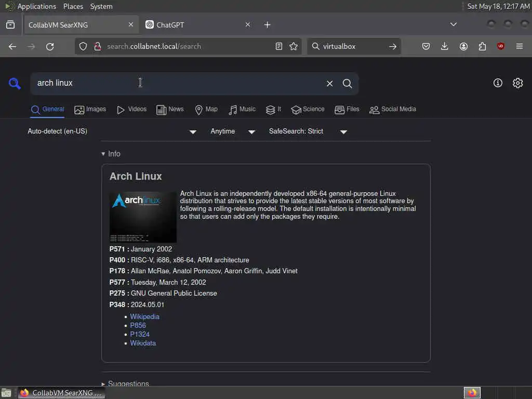Open the Places menu
Screen dimensions: 532x399
pos(73,6)
